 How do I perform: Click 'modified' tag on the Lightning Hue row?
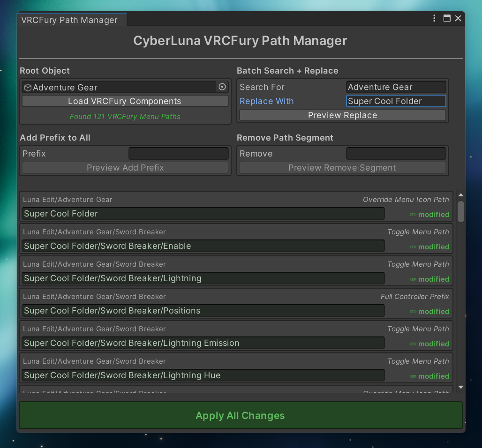433,376
